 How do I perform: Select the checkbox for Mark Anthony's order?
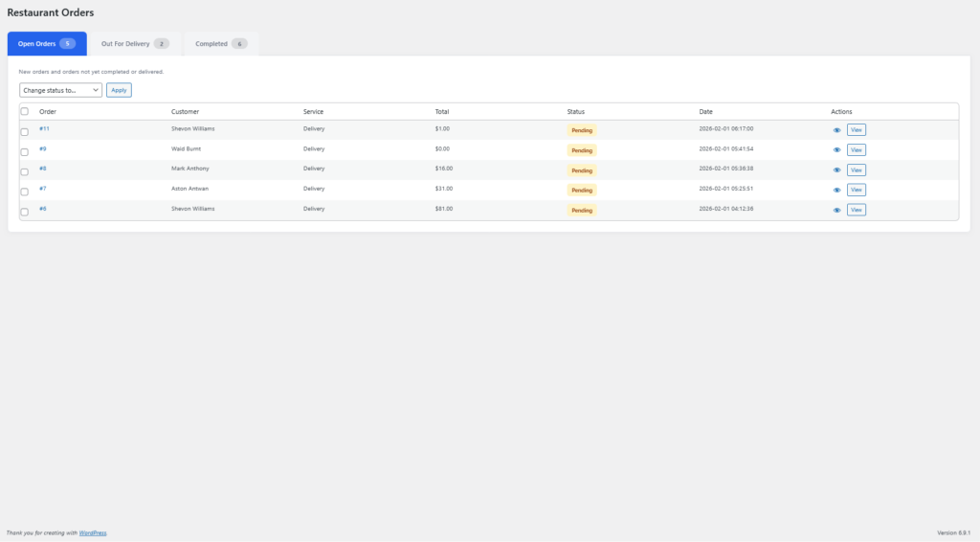[x=25, y=171]
